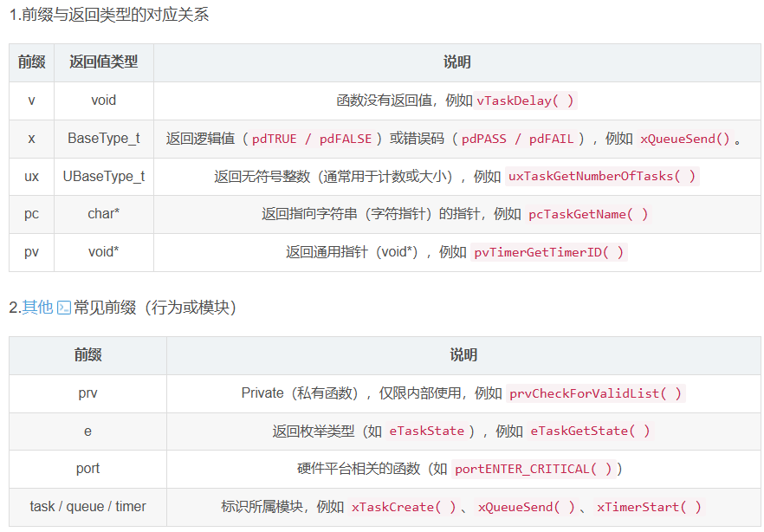
Task: Click the text 函数没有返回值
Action: [x=385, y=101]
